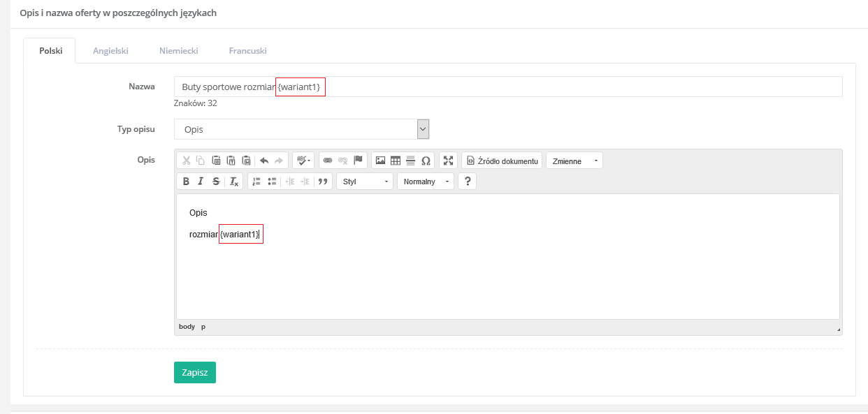Insert a table in the editor

click(x=396, y=161)
